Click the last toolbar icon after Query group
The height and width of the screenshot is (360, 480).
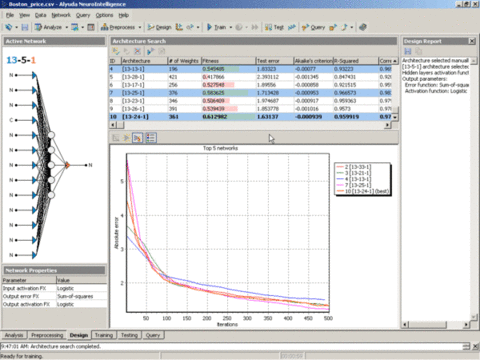[x=363, y=27]
